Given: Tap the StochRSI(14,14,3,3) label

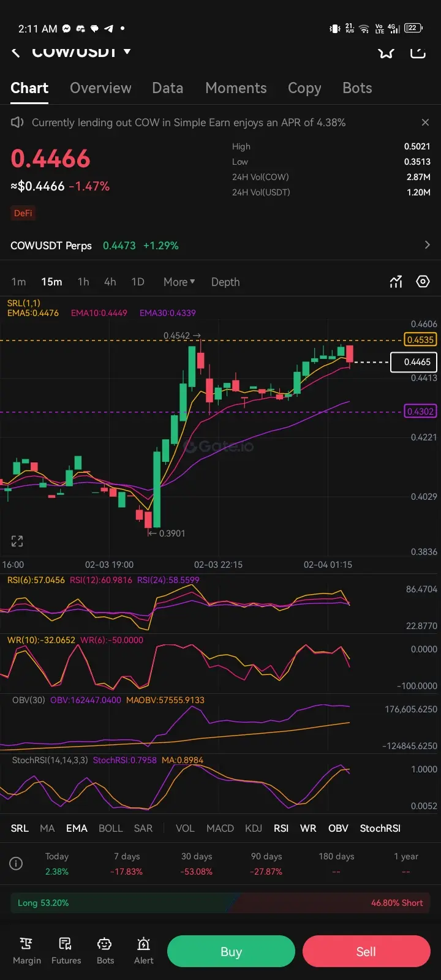Looking at the screenshot, I should (50, 760).
